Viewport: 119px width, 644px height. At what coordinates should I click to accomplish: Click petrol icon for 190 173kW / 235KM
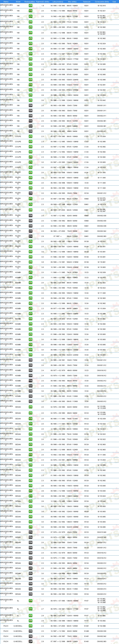[x=30, y=90]
